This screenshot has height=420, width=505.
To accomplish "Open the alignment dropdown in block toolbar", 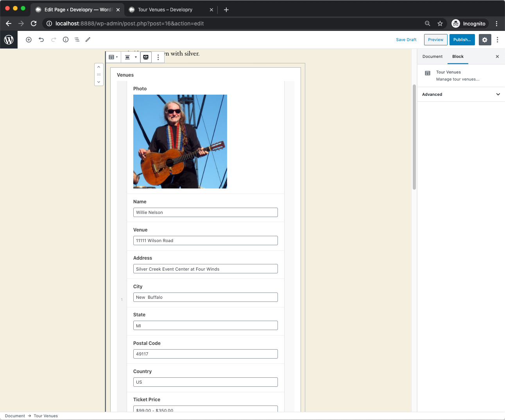I will point(131,57).
